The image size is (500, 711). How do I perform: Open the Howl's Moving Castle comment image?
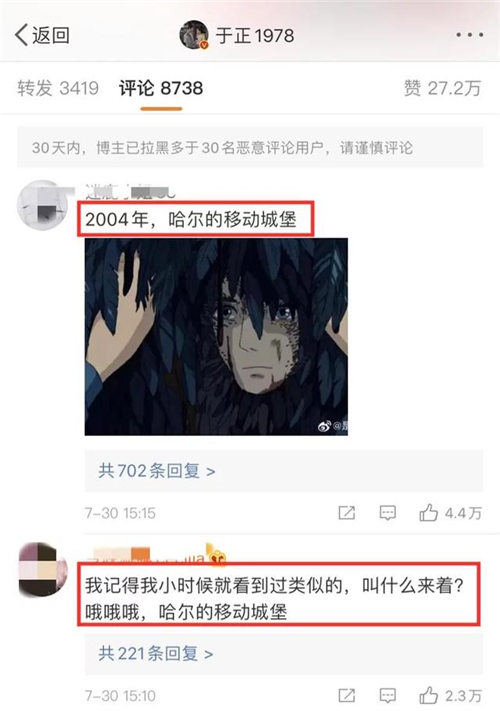pyautogui.click(x=216, y=336)
